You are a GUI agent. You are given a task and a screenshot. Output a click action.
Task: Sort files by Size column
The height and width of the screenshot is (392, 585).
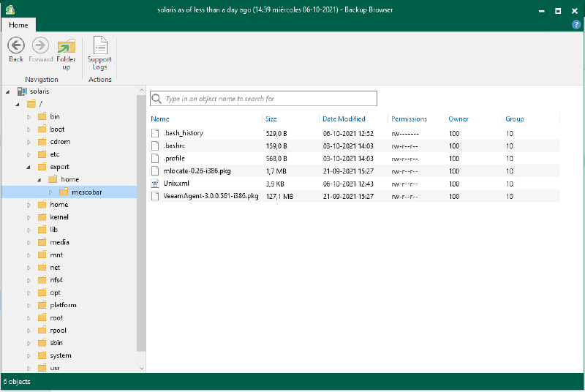tap(271, 119)
